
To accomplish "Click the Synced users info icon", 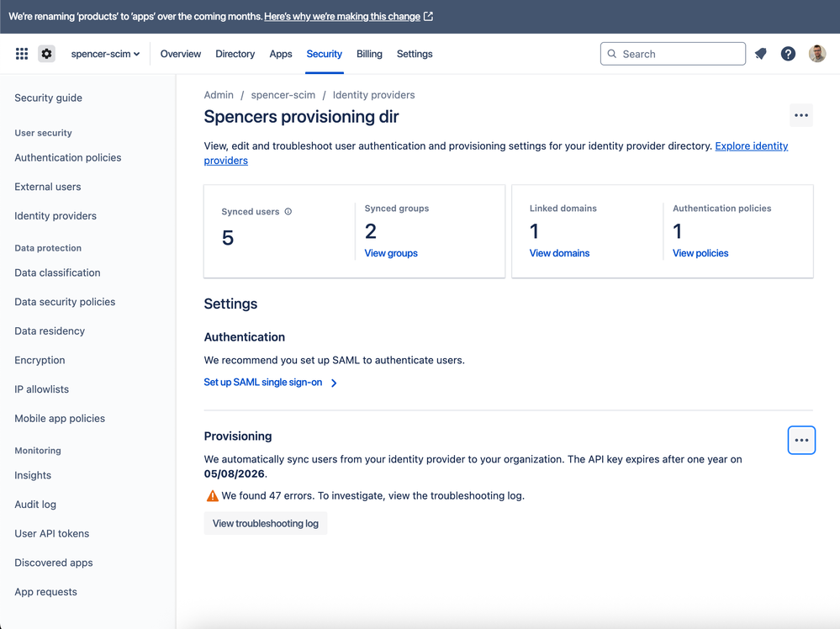I will (x=288, y=212).
